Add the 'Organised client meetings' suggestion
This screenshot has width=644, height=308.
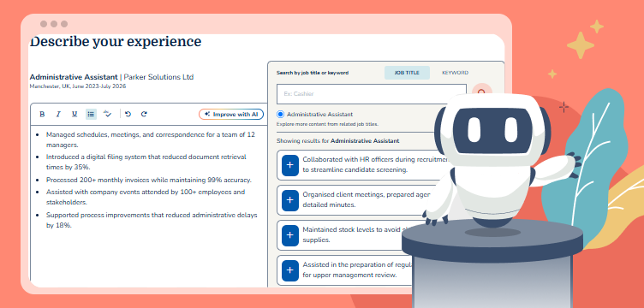290,199
